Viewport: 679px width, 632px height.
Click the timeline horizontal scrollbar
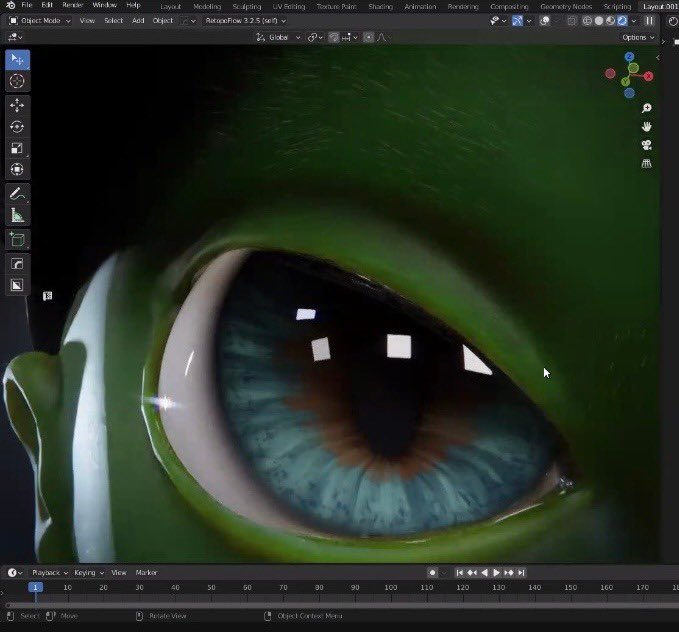click(x=342, y=605)
